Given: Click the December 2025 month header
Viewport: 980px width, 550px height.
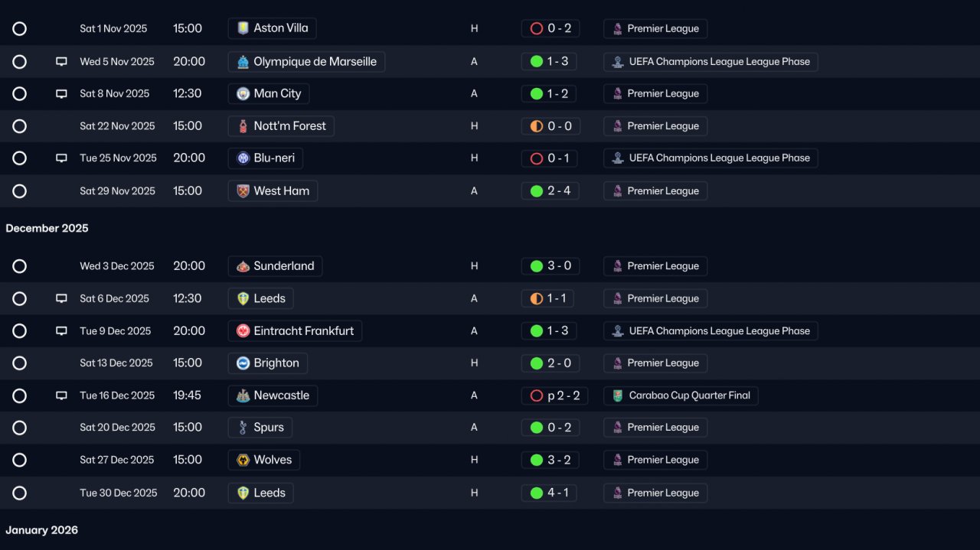Looking at the screenshot, I should pos(47,228).
